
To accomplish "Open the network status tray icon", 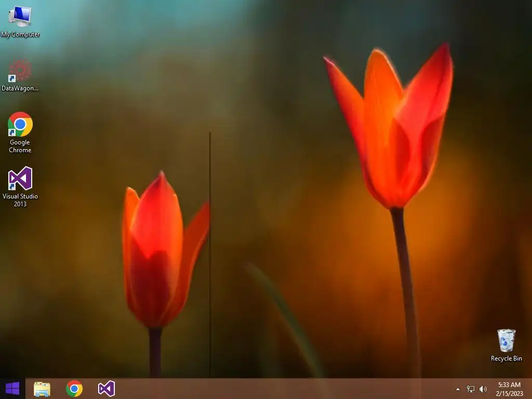I will coord(471,389).
